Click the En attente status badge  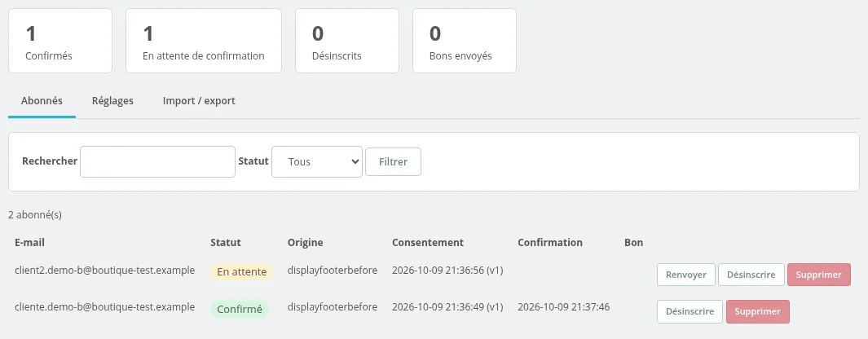click(241, 272)
